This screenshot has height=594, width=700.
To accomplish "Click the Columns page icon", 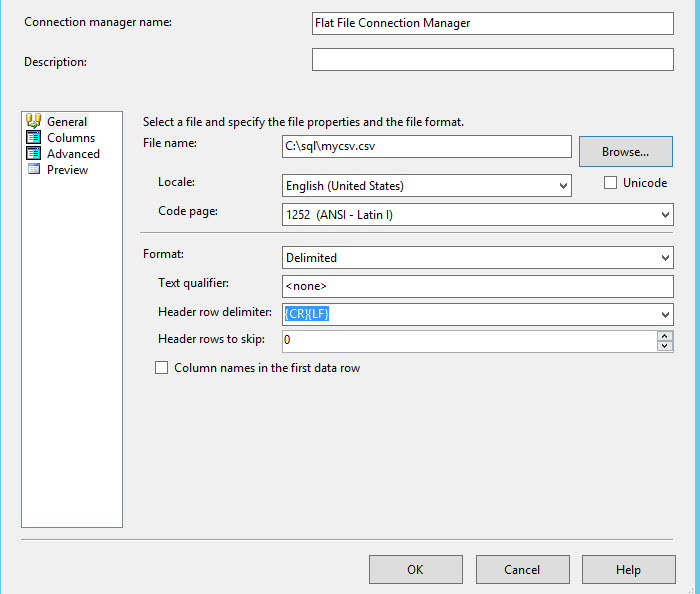I will [x=33, y=138].
